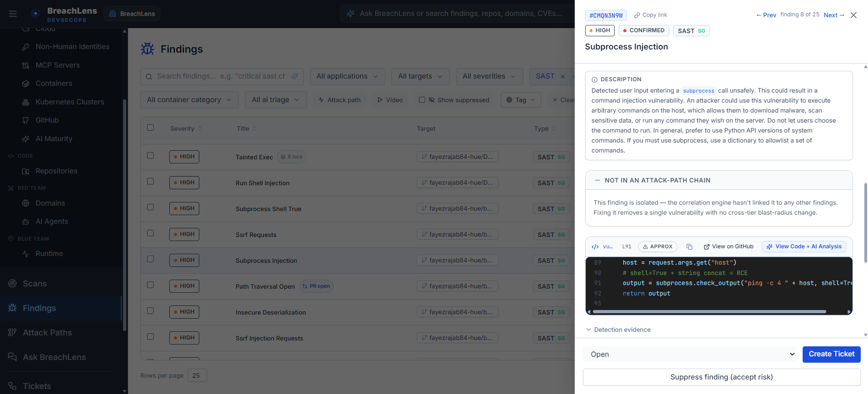
Task: Click the code snippet horizontal scrollbar
Action: point(709,312)
